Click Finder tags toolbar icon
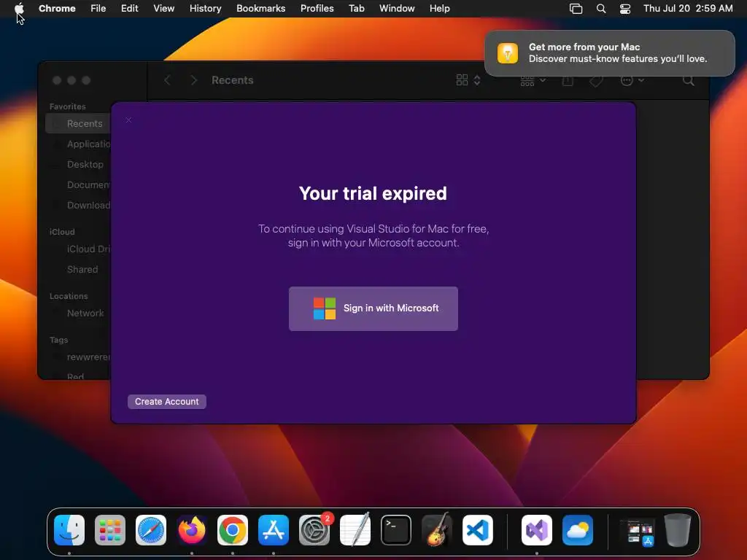 596,80
